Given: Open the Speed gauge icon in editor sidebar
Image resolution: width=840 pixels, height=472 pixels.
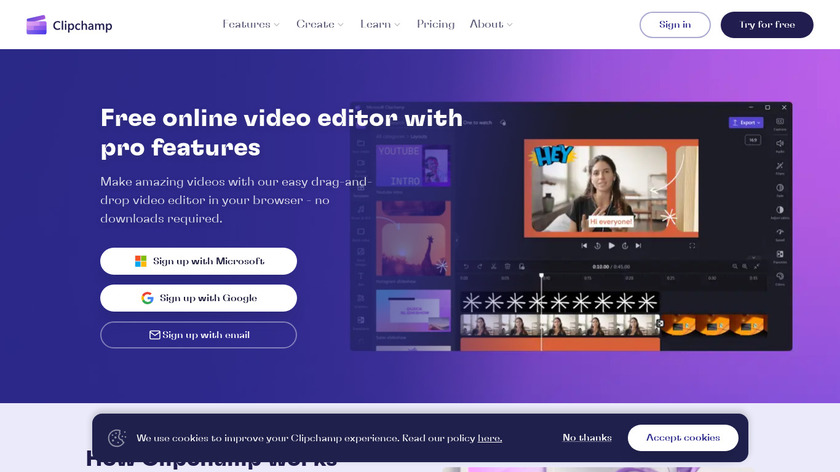Looking at the screenshot, I should [x=779, y=233].
